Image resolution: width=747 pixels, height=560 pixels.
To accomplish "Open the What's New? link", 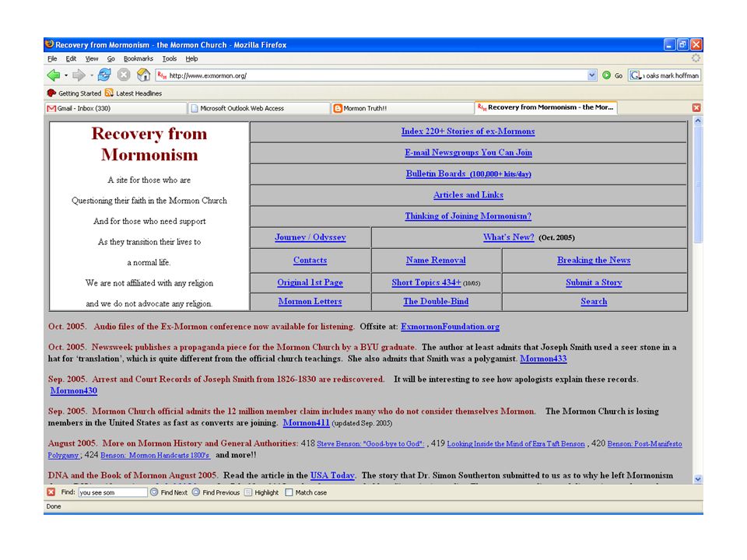I will click(508, 237).
